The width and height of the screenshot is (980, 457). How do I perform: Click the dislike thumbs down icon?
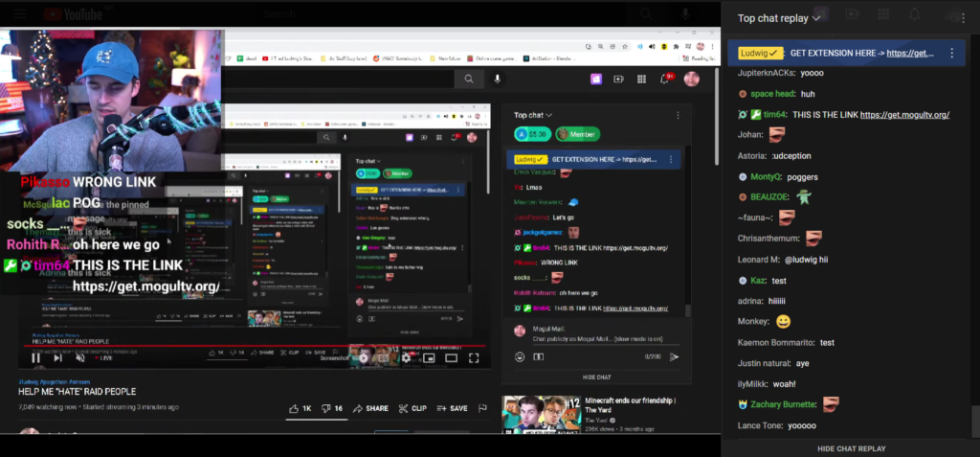click(x=330, y=408)
